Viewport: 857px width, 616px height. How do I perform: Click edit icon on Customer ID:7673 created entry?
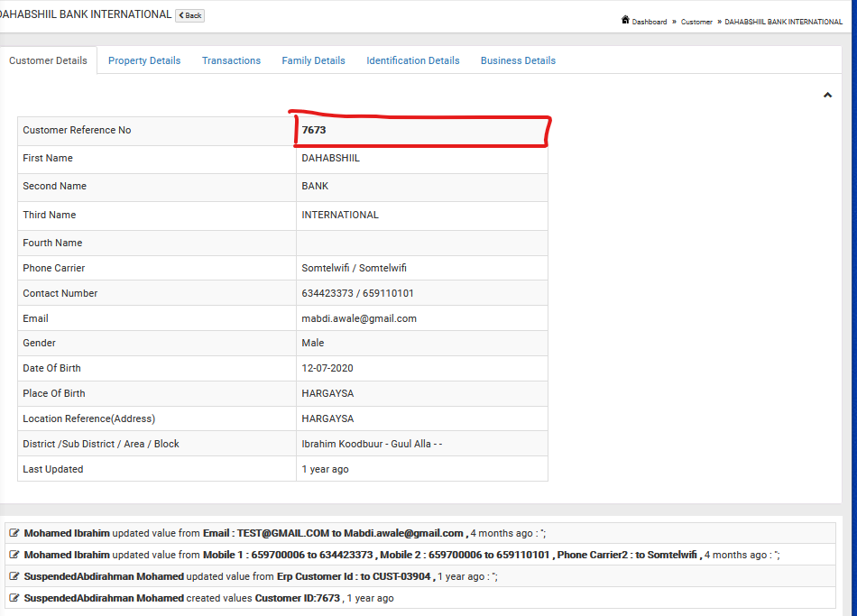pyautogui.click(x=14, y=597)
